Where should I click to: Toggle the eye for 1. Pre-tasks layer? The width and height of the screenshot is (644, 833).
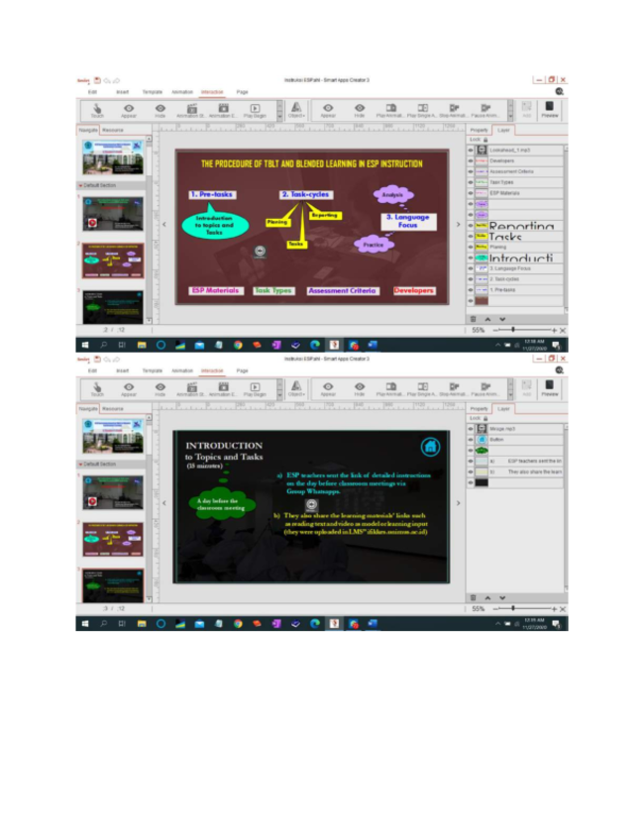[x=471, y=290]
